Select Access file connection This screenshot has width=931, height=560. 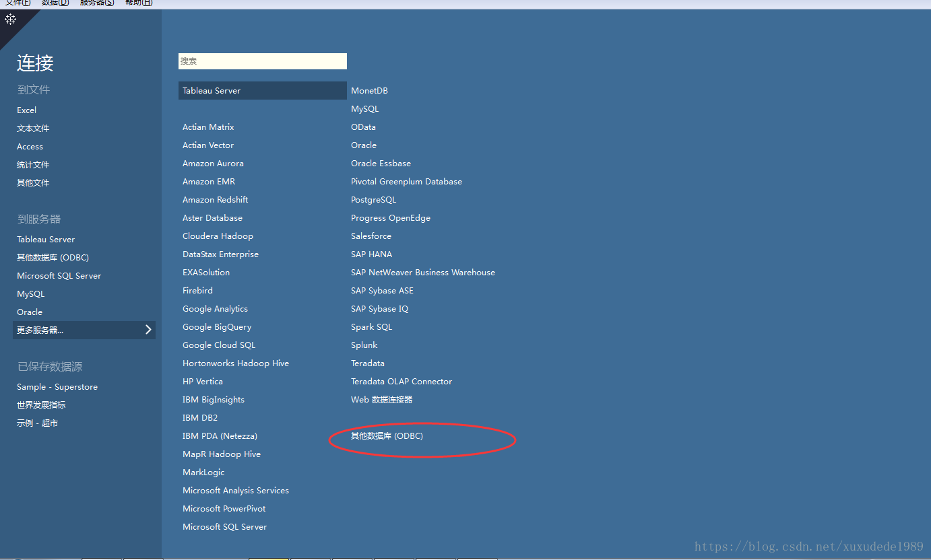[x=30, y=147]
